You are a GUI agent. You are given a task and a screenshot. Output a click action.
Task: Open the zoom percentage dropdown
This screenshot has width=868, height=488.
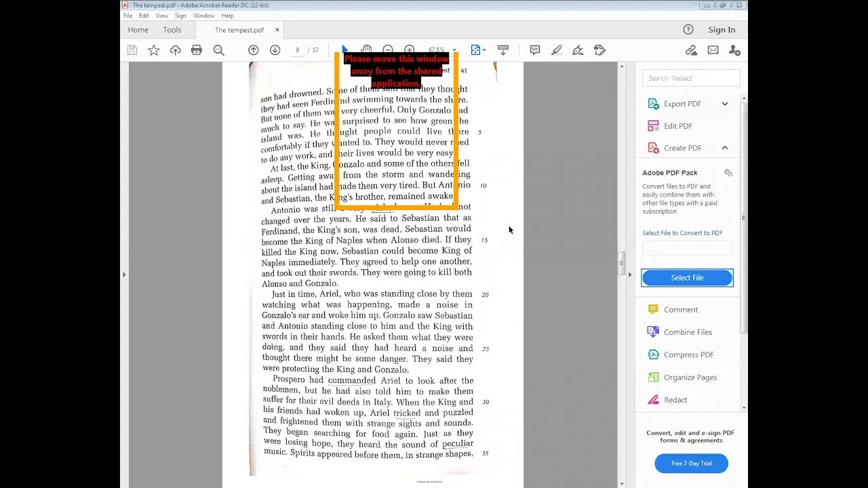pos(454,50)
